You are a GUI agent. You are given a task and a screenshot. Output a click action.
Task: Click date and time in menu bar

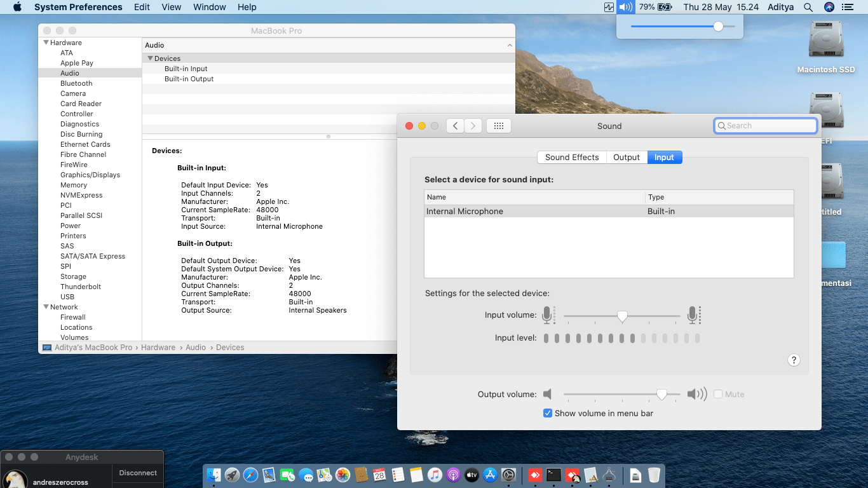(721, 7)
